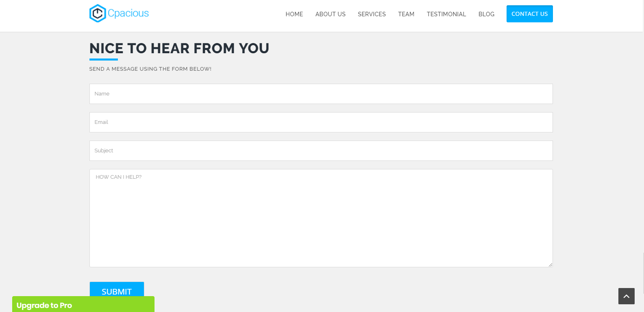The height and width of the screenshot is (312, 644).
Task: Select the Subject text box
Action: [x=321, y=151]
